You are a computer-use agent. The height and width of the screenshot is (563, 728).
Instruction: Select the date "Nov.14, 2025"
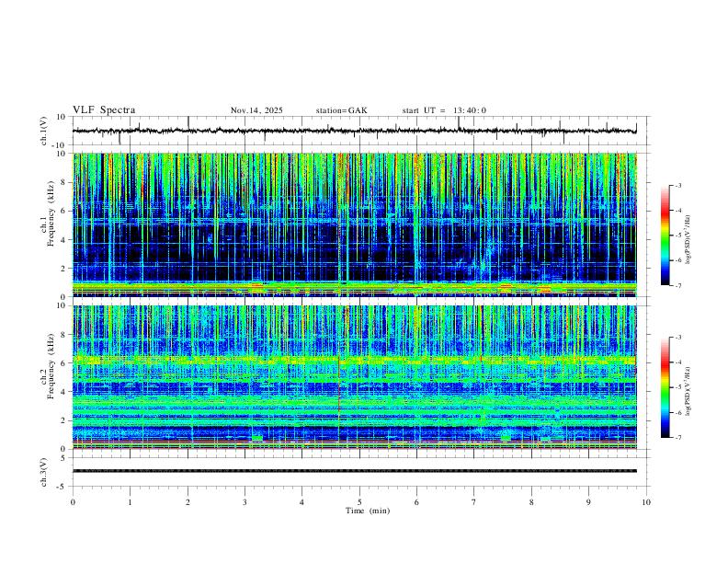256,110
